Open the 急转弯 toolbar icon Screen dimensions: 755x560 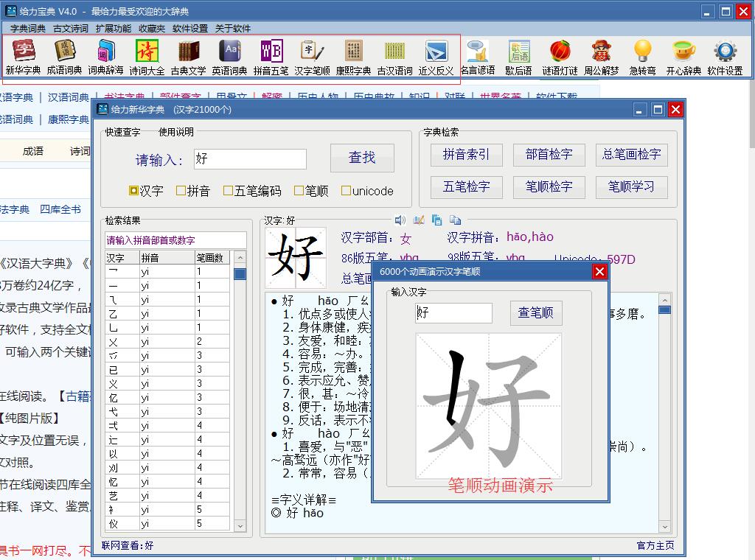(643, 57)
